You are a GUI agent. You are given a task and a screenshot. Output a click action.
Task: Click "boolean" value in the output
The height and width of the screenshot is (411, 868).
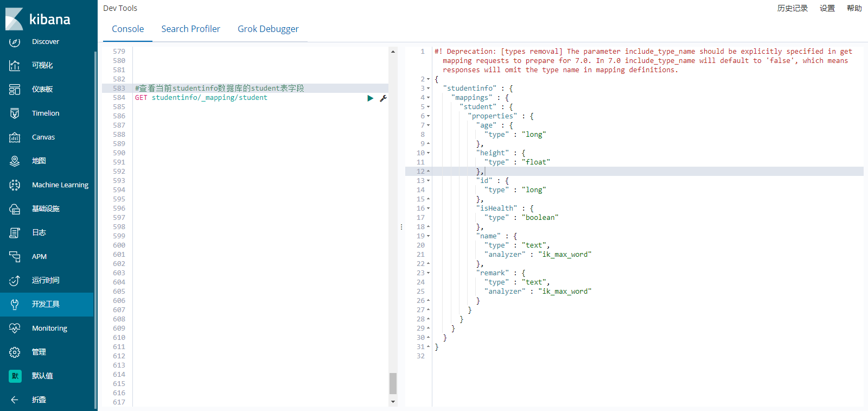coord(540,218)
